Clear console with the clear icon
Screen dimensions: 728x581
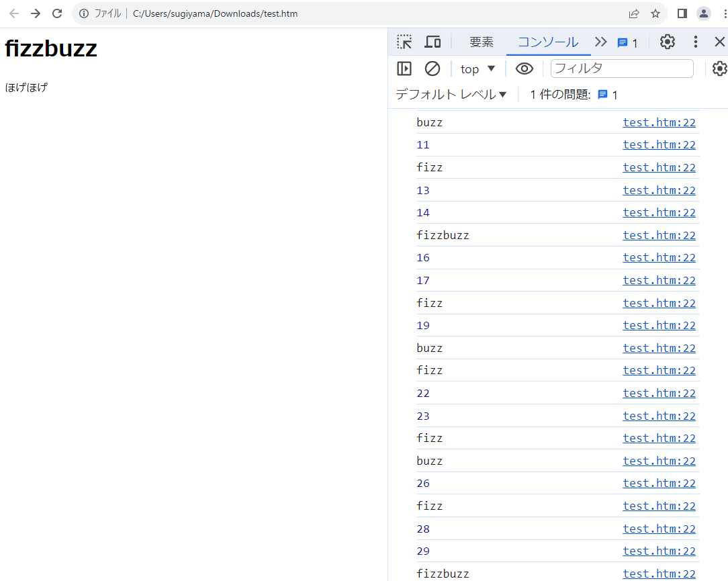pos(433,69)
